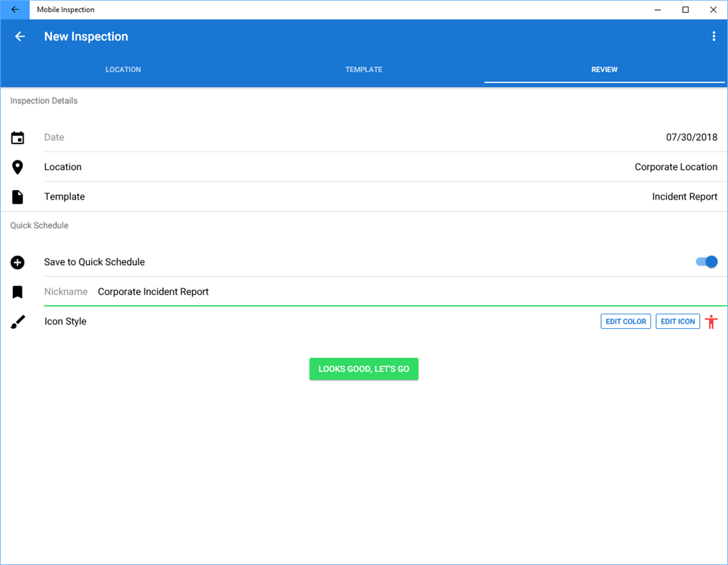The width and height of the screenshot is (728, 565).
Task: Open the icon color editor via EDIT COLOR
Action: (625, 321)
